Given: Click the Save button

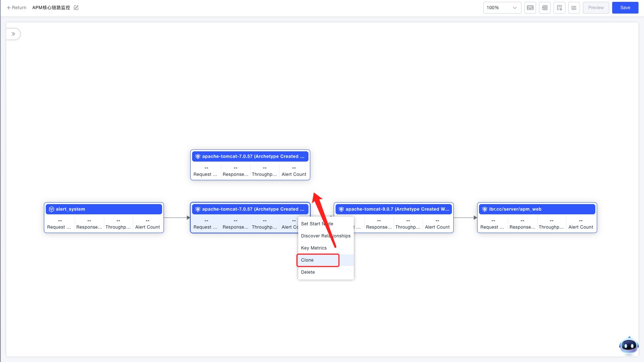Looking at the screenshot, I should click(x=625, y=8).
